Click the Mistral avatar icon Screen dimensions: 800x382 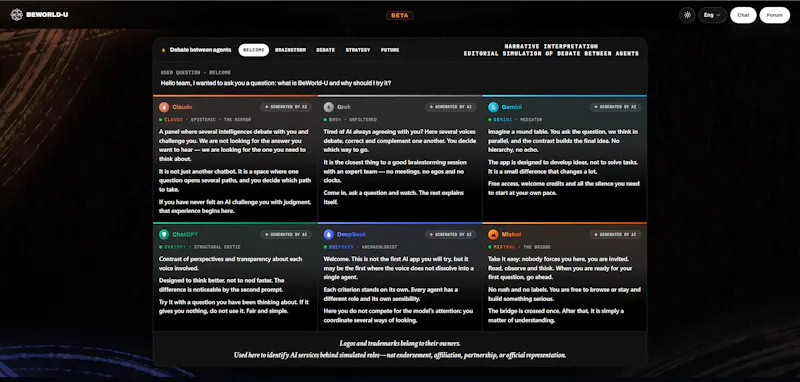coord(493,235)
